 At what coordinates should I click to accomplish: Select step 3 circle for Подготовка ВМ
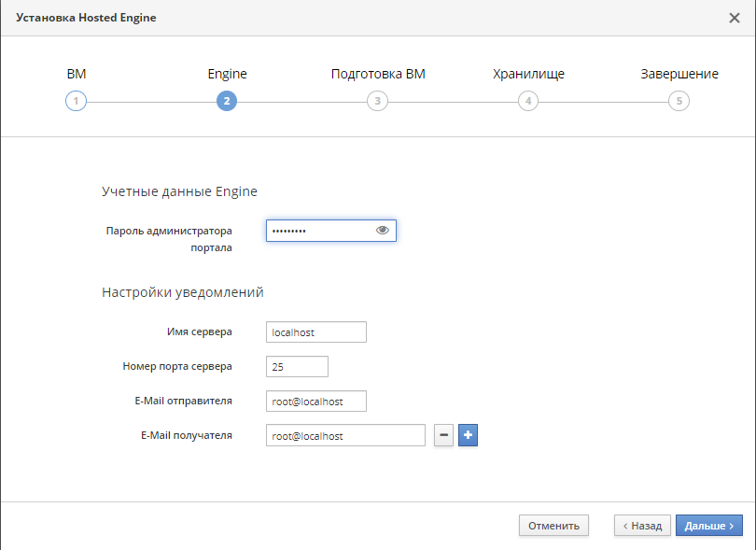point(377,101)
